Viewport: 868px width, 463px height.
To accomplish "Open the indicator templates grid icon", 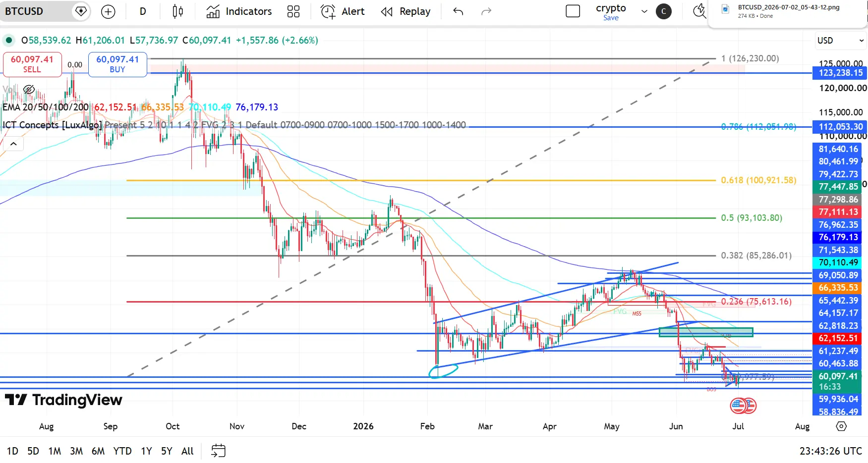I will [293, 11].
